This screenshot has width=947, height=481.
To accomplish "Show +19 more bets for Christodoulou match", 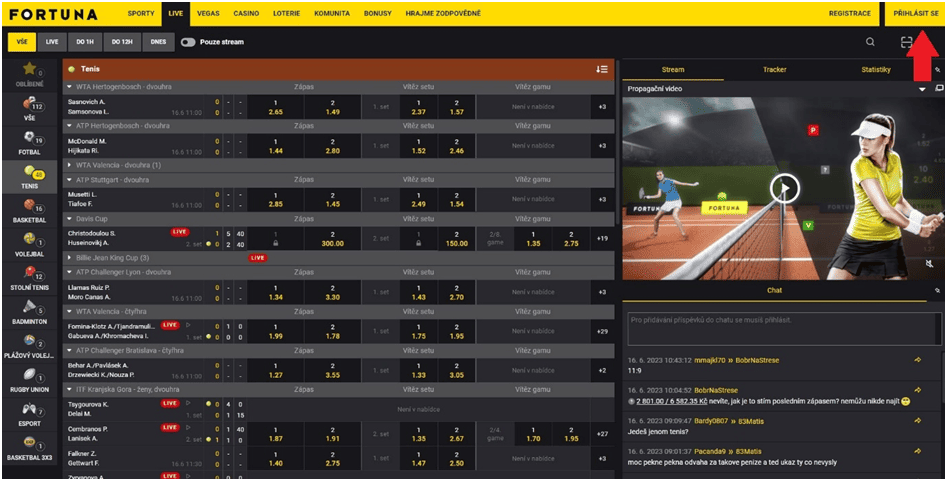I will click(x=602, y=238).
